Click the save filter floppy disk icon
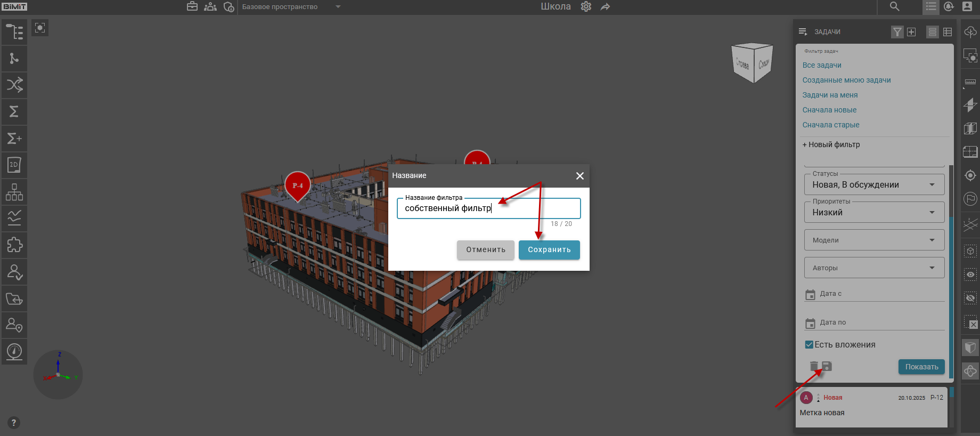This screenshot has height=436, width=980. 827,366
